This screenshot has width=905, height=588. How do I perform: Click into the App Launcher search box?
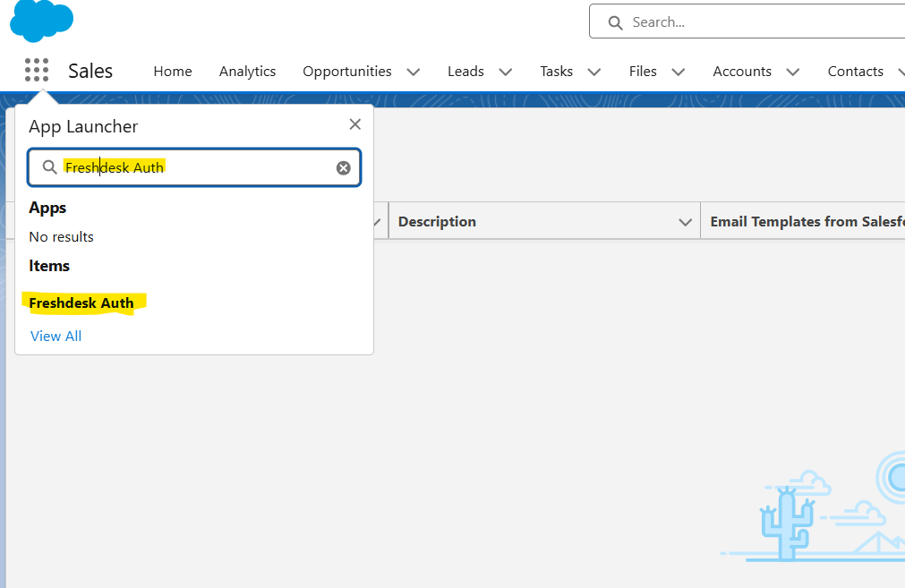[x=194, y=167]
